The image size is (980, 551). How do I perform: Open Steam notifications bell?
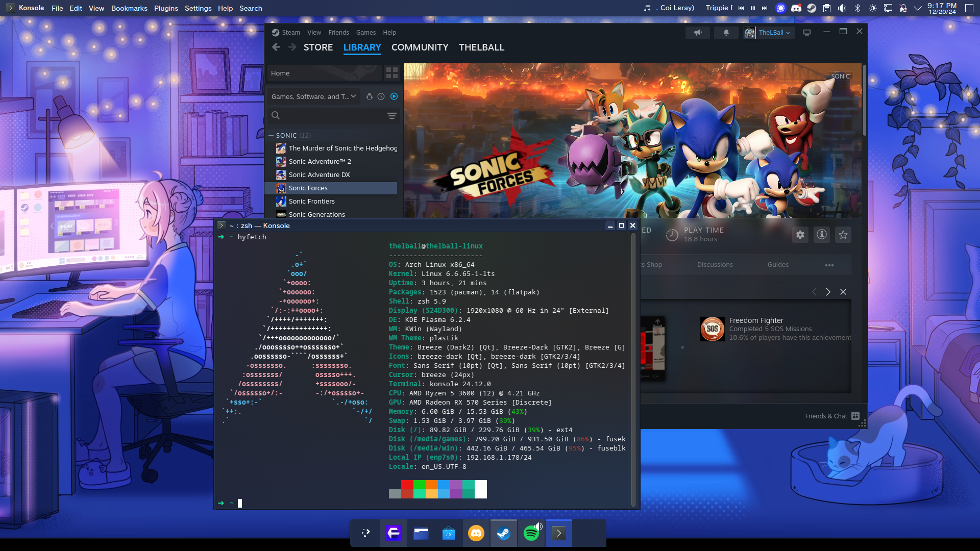tap(726, 32)
